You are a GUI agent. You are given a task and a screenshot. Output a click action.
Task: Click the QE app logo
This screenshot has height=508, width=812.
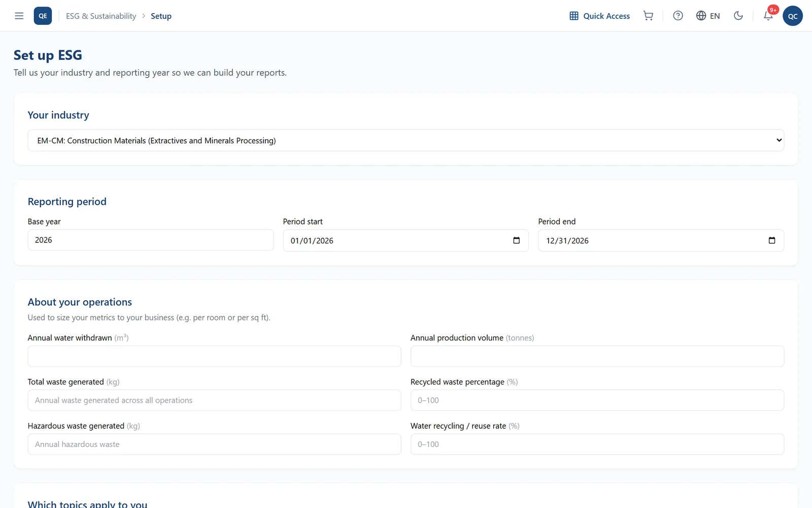43,16
